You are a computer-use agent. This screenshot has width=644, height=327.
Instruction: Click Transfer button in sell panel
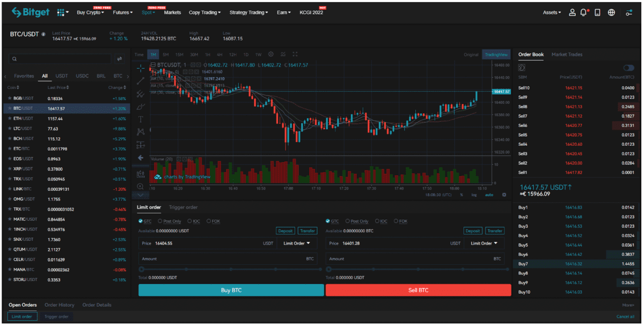494,231
